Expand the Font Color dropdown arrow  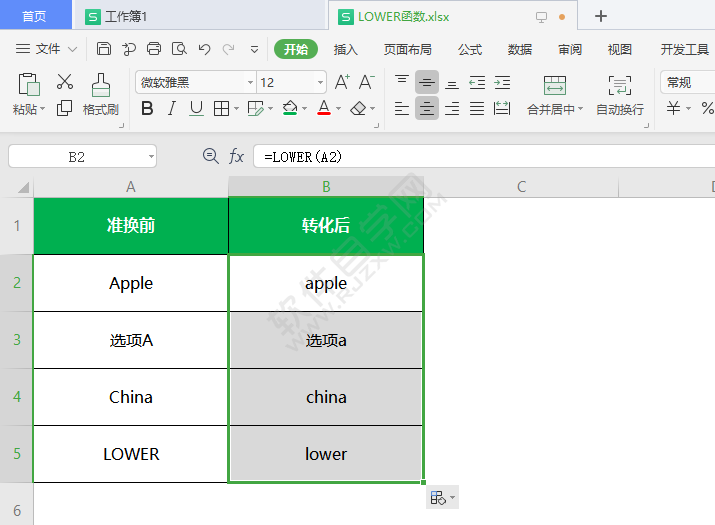(338, 109)
